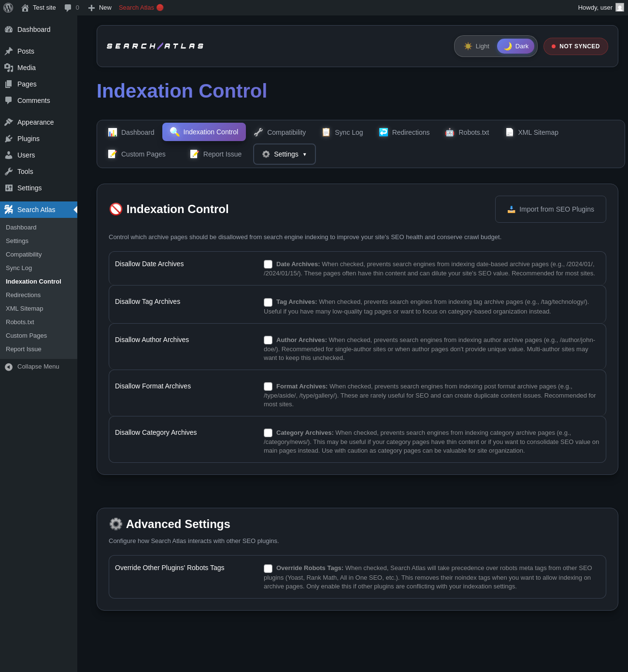Click the user avatar in admin bar

tap(620, 7)
